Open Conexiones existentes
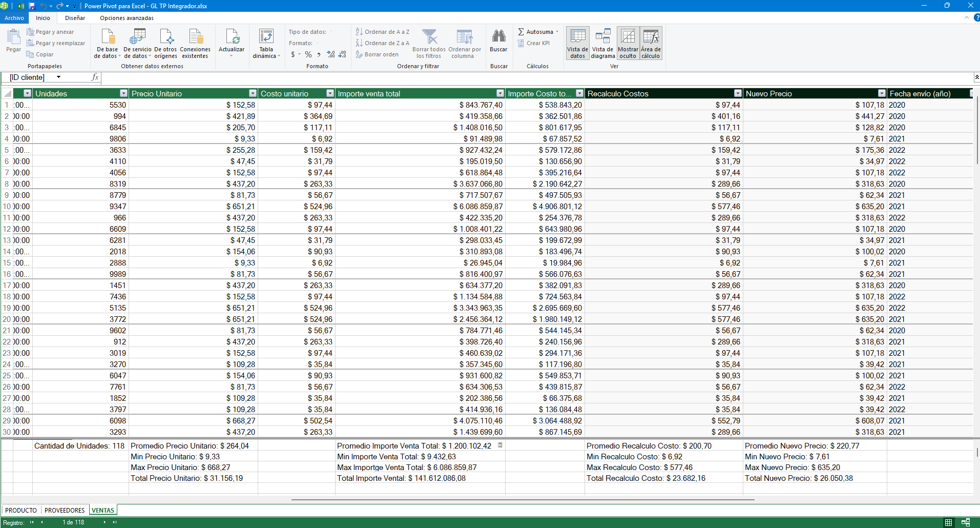 click(195, 44)
